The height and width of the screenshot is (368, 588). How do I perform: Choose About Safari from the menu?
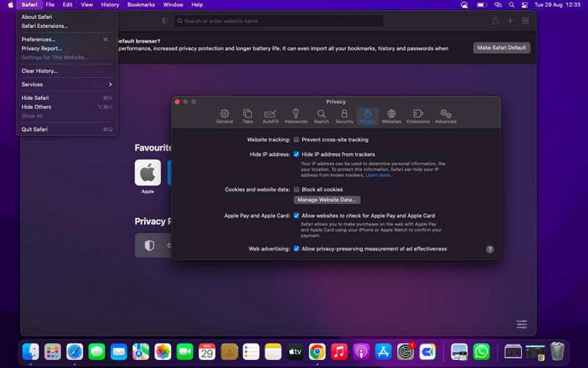point(67,17)
